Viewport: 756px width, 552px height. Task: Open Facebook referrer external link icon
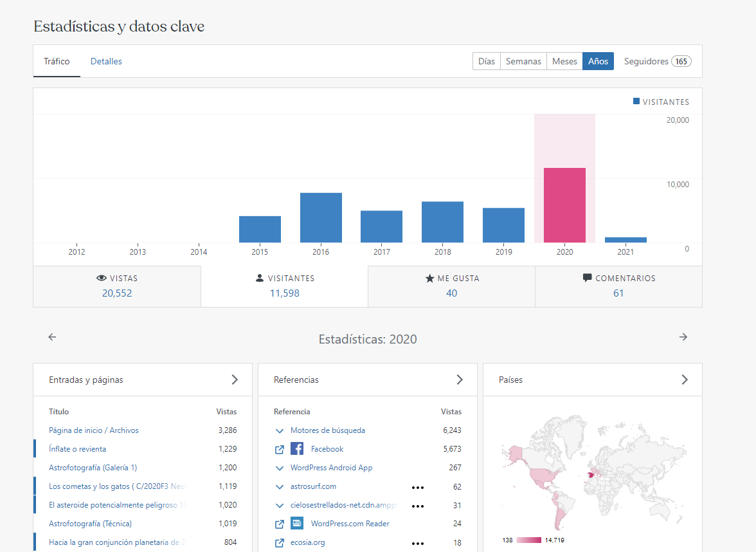(x=280, y=449)
